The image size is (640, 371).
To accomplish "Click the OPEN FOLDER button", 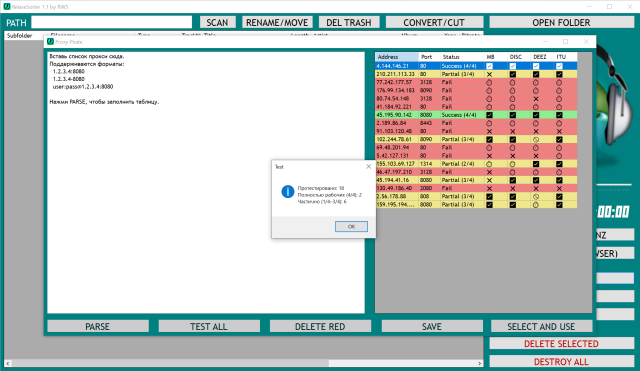I will [562, 22].
